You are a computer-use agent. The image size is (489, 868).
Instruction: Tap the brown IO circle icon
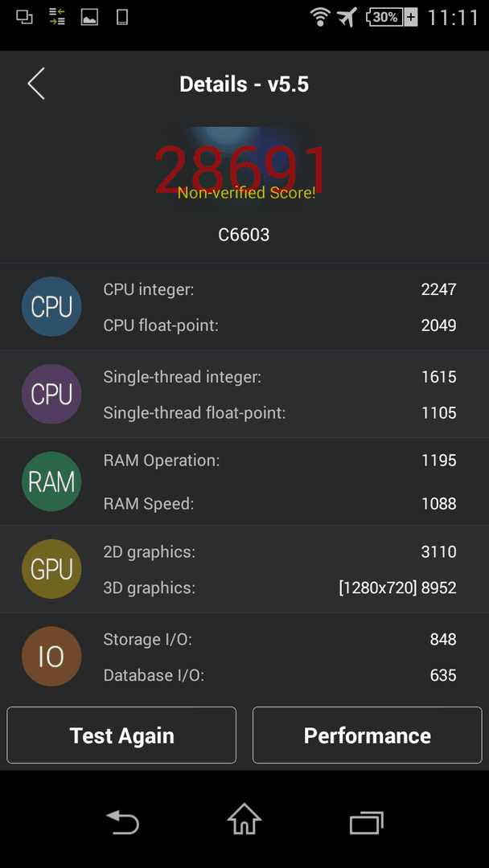click(x=51, y=657)
